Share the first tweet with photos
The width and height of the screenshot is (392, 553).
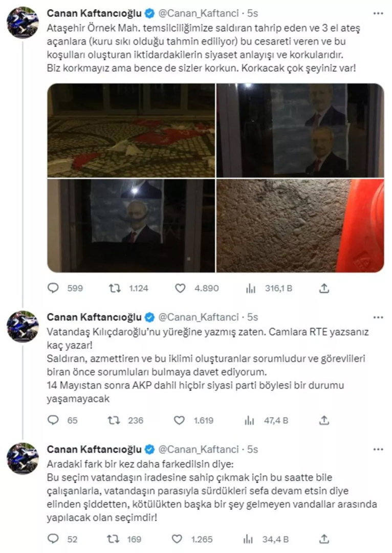click(x=323, y=288)
